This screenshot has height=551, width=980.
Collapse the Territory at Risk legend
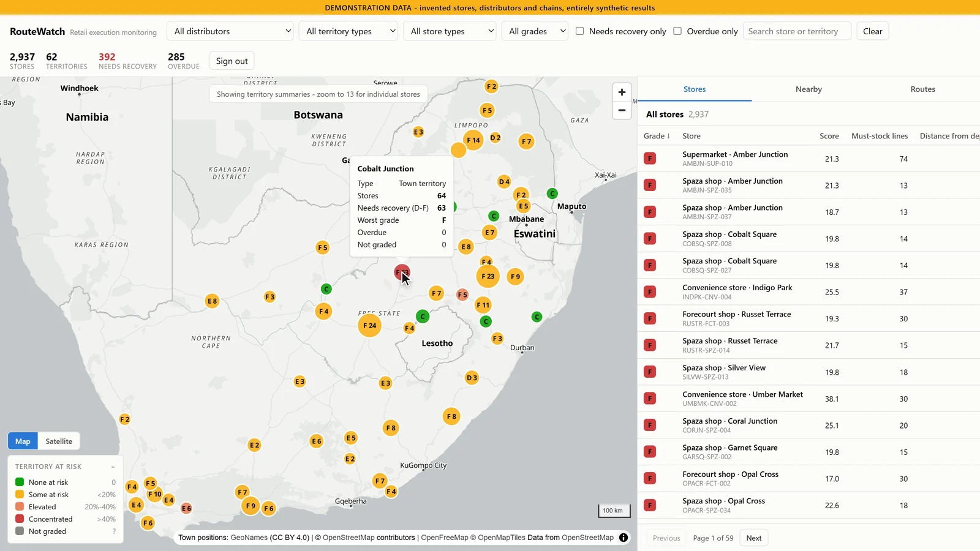coord(113,467)
